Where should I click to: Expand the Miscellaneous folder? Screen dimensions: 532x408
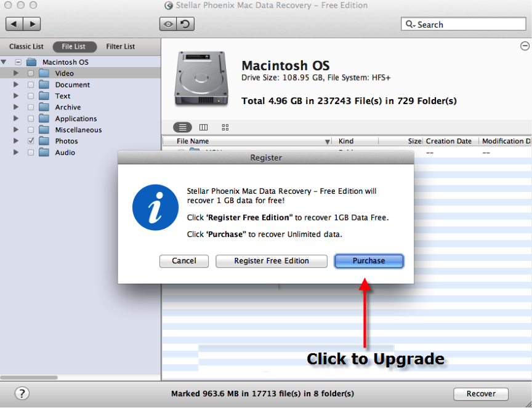click(16, 130)
